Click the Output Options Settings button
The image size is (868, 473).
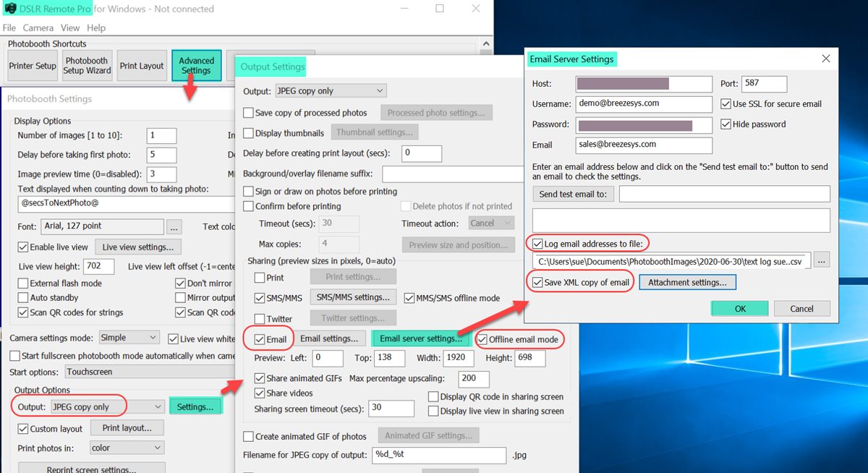click(195, 406)
